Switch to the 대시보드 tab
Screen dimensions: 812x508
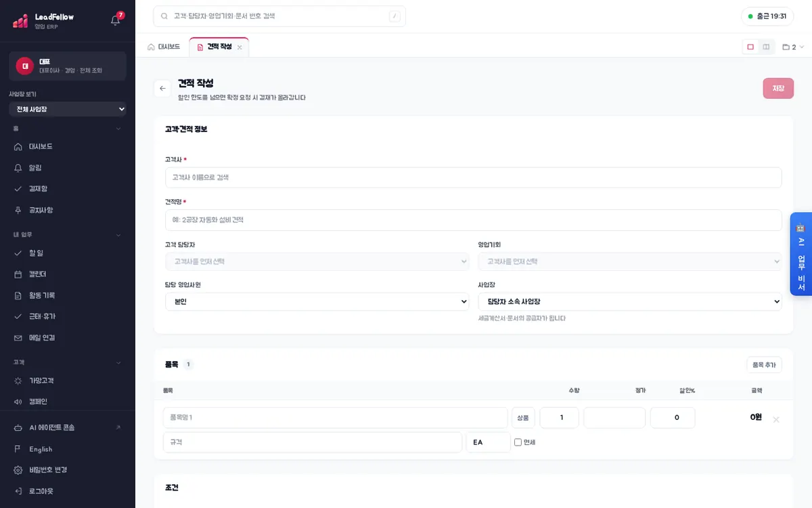click(164, 47)
